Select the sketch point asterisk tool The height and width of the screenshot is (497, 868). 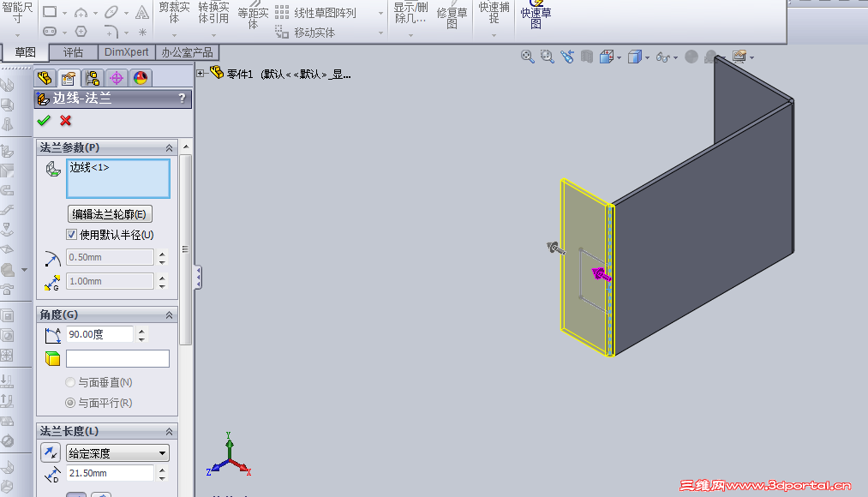[142, 32]
